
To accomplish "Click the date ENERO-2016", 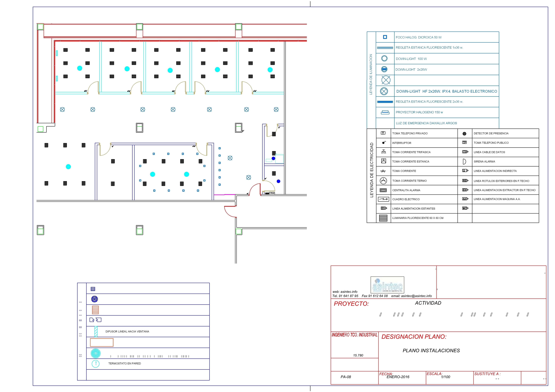I will click(x=398, y=377).
